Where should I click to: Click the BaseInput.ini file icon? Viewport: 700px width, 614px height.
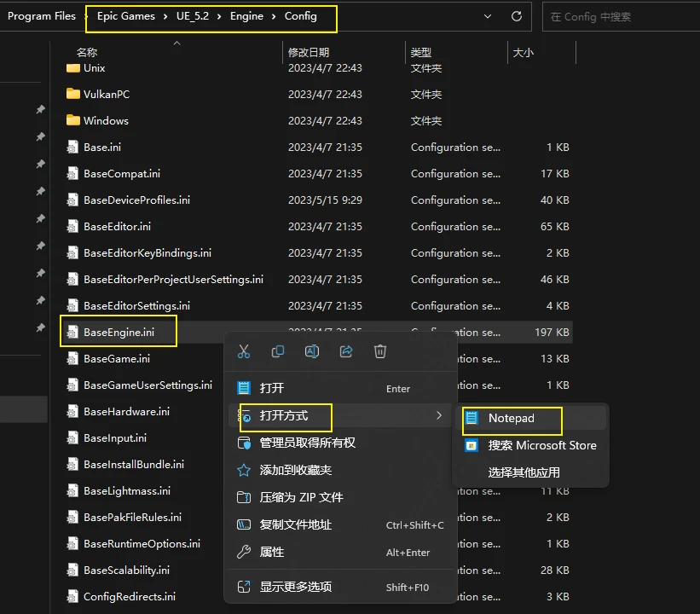(72, 438)
